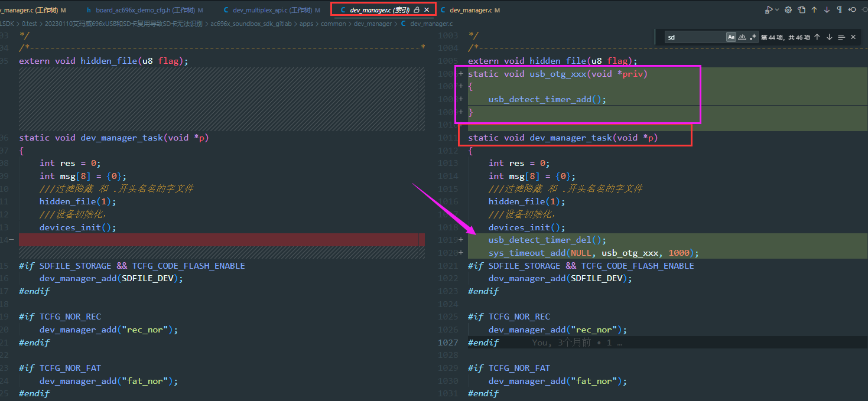Click "devices_init();" in the left pane

coord(78,227)
